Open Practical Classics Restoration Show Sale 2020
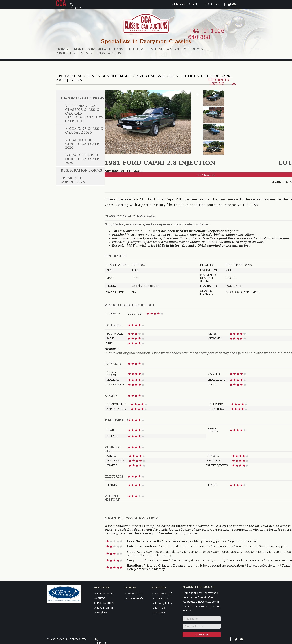292x644 pixels. pos(84,114)
